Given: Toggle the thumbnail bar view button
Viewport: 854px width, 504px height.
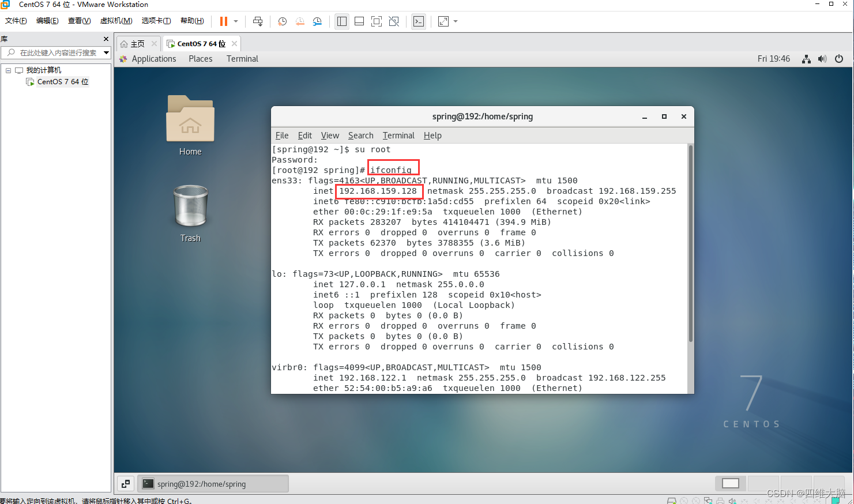Looking at the screenshot, I should [x=359, y=21].
